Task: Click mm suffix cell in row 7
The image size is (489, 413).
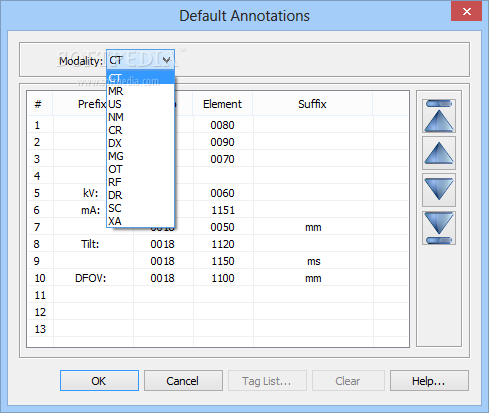Action: tap(313, 227)
